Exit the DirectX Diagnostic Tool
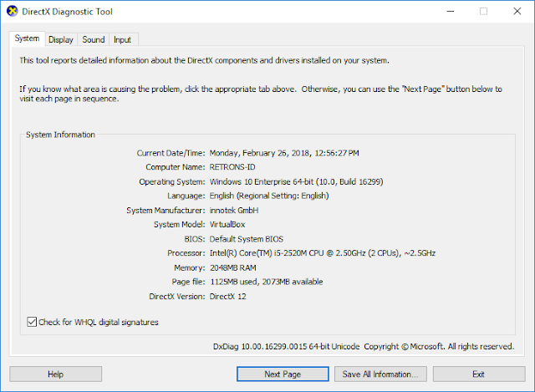Screen dimensions: 535x392 tap(479, 374)
